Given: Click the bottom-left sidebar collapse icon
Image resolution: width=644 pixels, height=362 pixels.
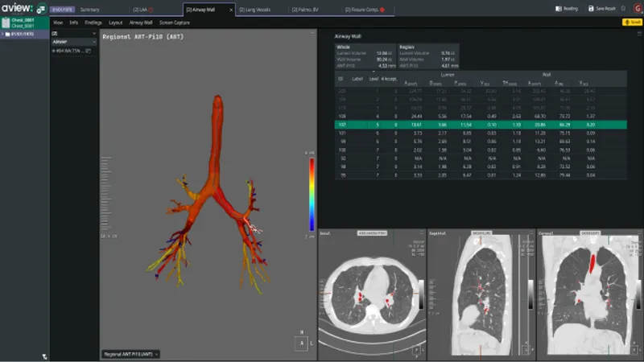Looking at the screenshot, I should tap(45, 356).
